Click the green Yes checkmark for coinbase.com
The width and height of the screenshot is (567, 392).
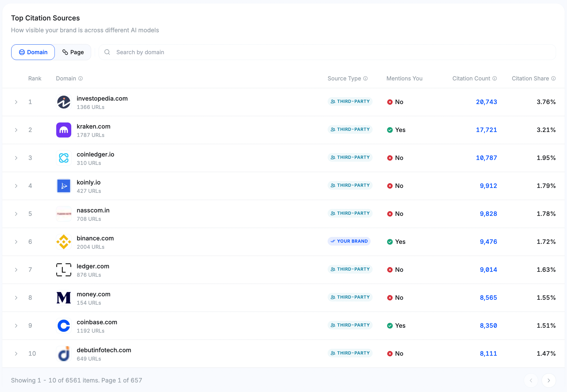[x=390, y=325]
